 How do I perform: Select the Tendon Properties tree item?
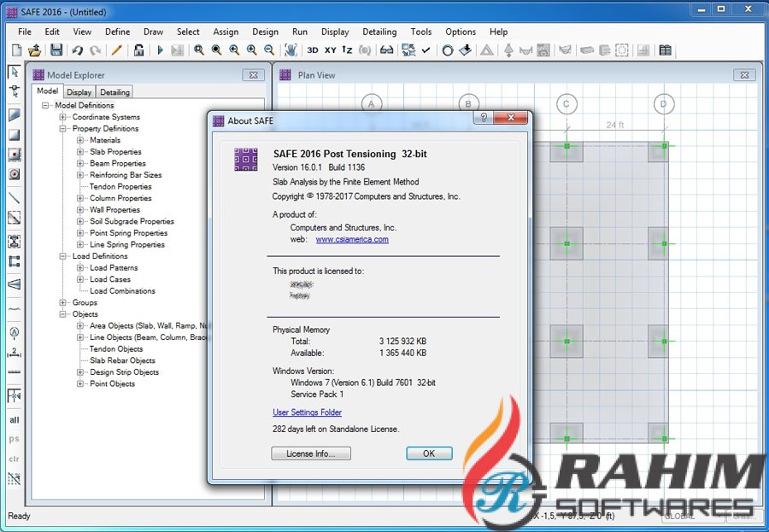[x=120, y=187]
